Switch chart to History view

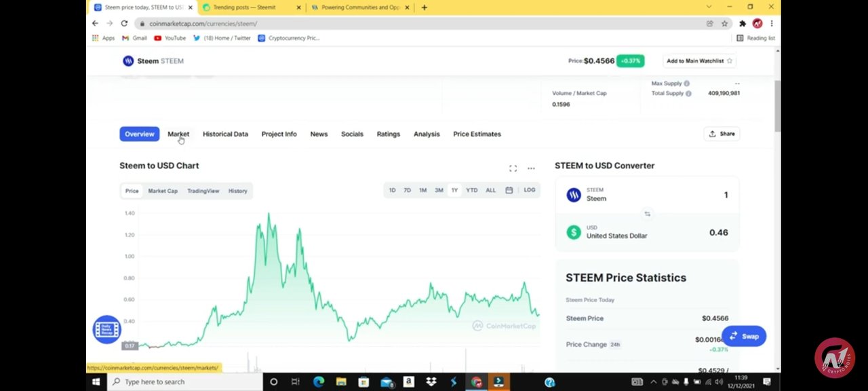[238, 191]
